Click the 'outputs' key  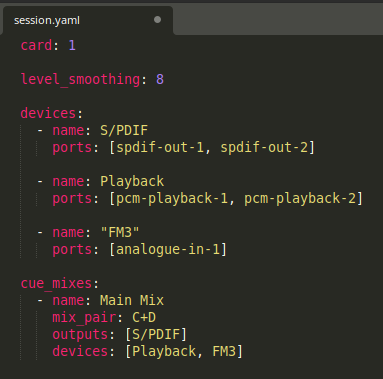coord(80,334)
